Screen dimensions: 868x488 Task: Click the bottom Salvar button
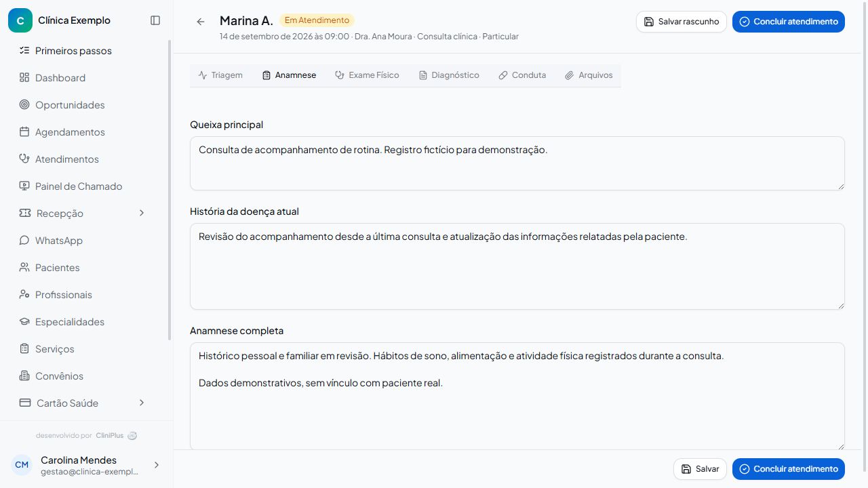tap(700, 469)
